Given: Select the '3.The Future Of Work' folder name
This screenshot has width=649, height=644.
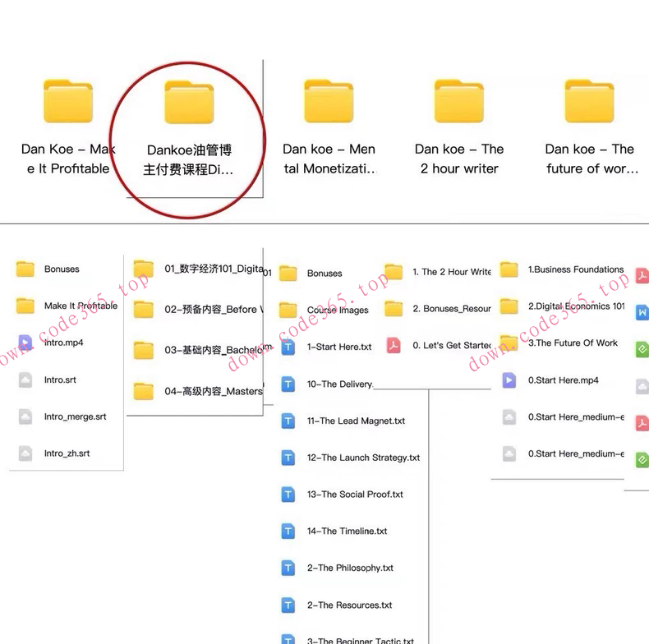Looking at the screenshot, I should (573, 343).
